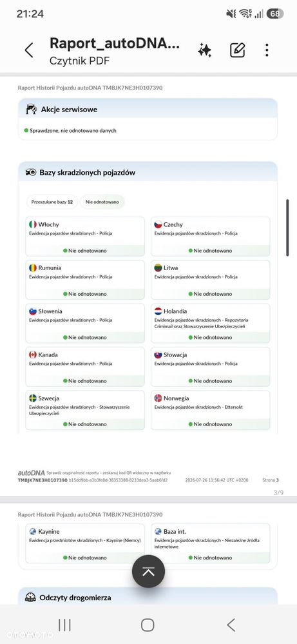
Task: Tap the Holandia flag icon
Action: click(x=158, y=311)
